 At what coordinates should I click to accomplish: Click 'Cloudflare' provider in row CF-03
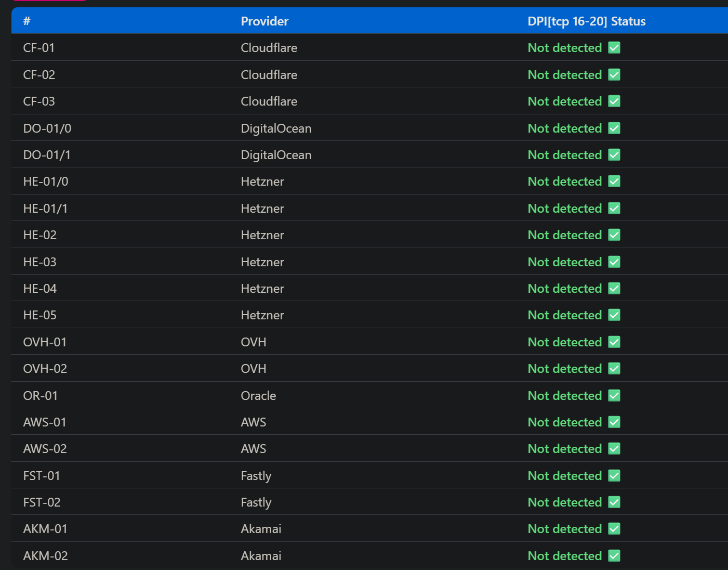[x=269, y=101]
